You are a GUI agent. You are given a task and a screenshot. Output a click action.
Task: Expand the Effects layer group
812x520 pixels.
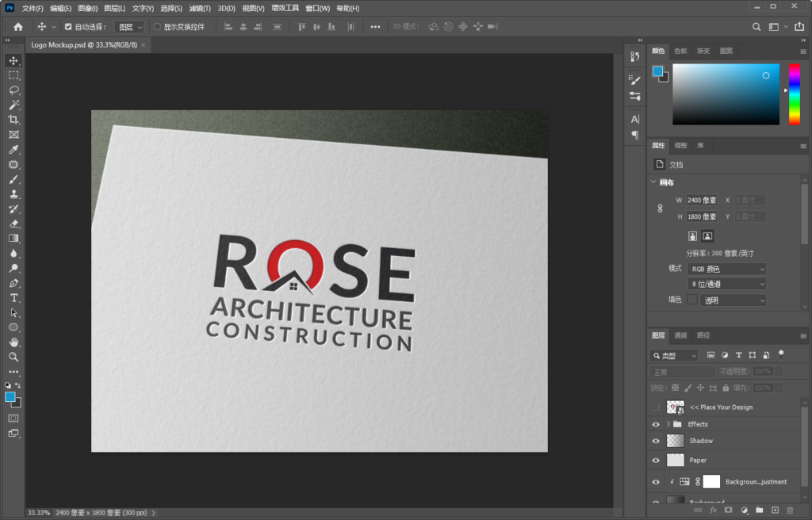(668, 424)
